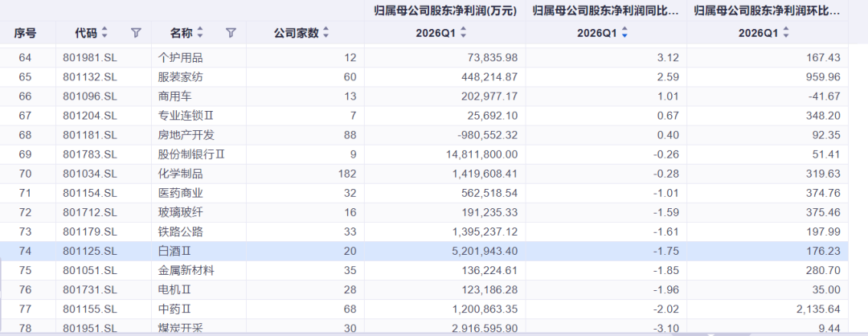868x336 pixels.
Task: Sort by 名称 column arrows
Action: [x=200, y=33]
